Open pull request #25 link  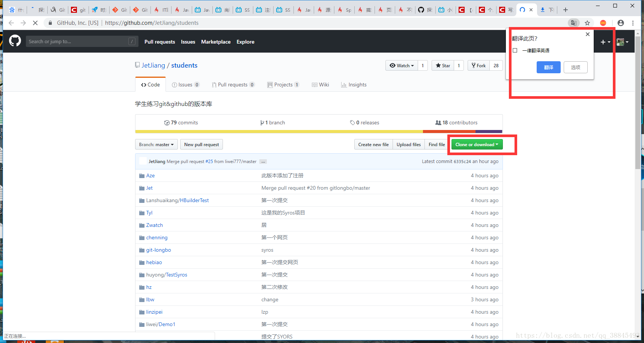pyautogui.click(x=209, y=162)
